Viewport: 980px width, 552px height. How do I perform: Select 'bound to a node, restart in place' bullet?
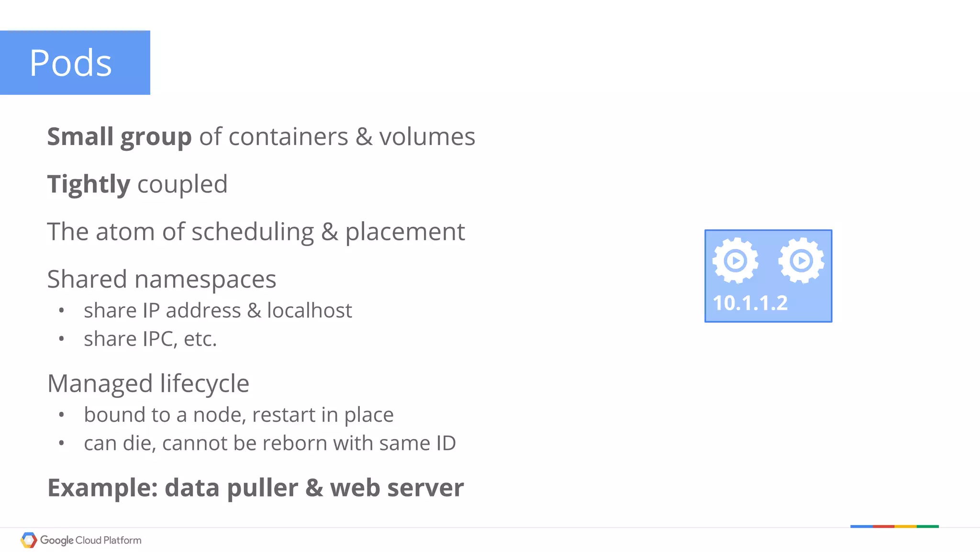238,415
